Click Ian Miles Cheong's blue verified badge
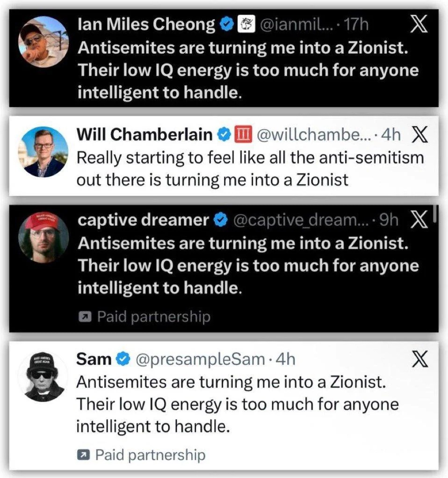Viewport: 448px width, 478px height. [227, 25]
